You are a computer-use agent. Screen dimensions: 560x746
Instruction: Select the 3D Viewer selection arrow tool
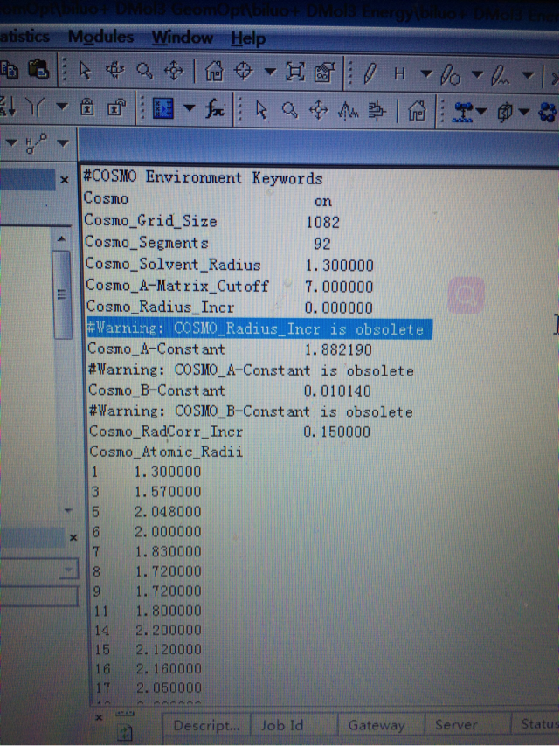pos(85,71)
